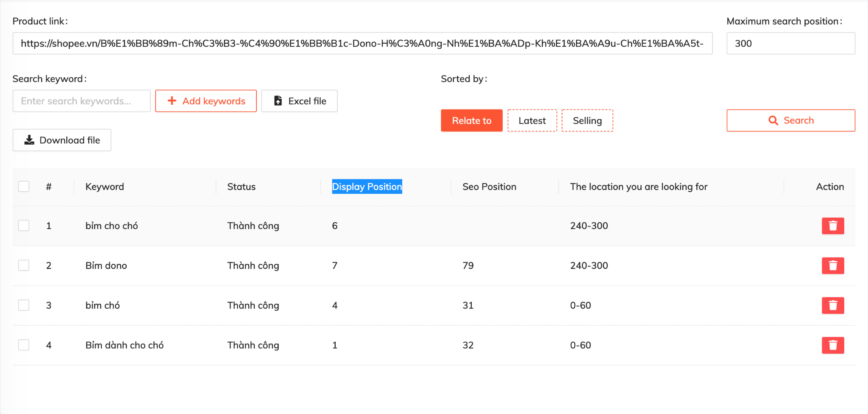
Task: Click the search keyword text box
Action: [81, 101]
